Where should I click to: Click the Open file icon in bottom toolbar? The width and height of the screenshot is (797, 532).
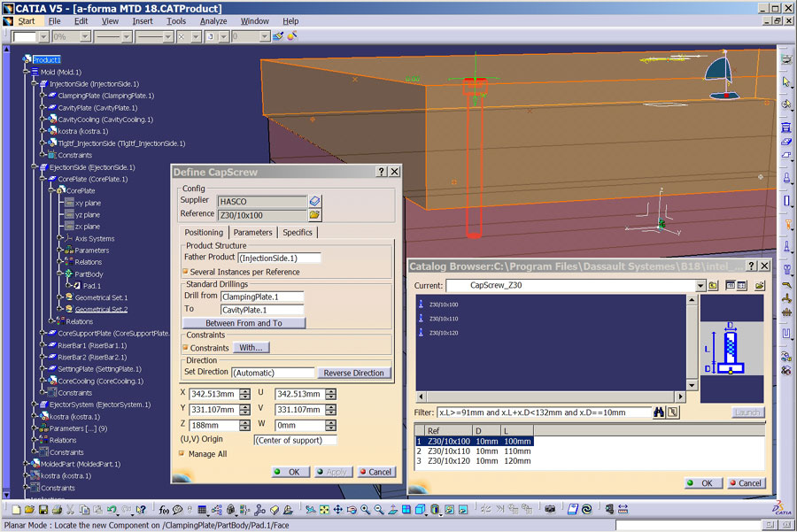click(x=29, y=510)
